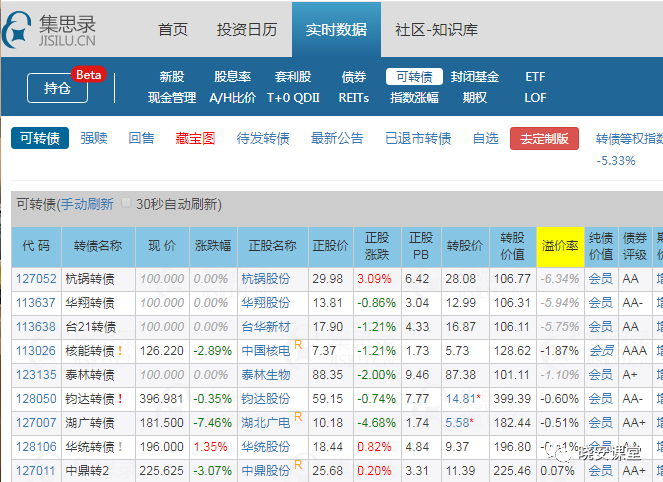
Task: Open the LOF section
Action: click(535, 98)
